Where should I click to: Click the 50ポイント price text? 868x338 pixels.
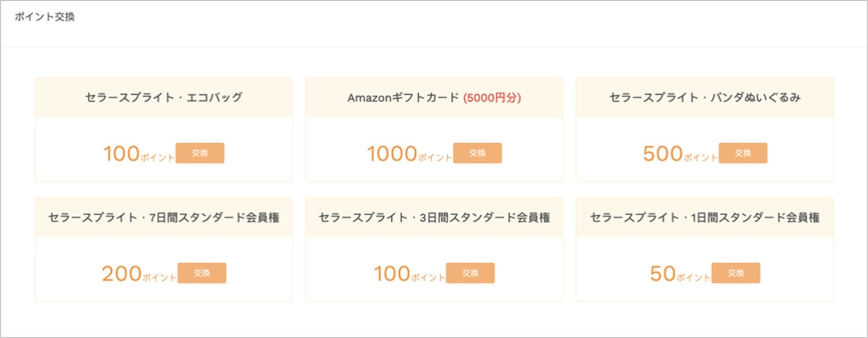pos(679,274)
